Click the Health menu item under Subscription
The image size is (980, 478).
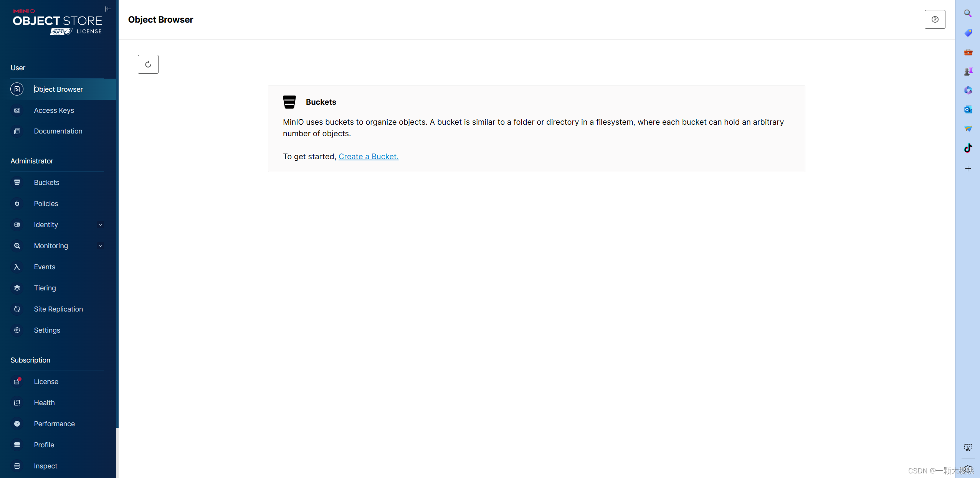point(45,402)
